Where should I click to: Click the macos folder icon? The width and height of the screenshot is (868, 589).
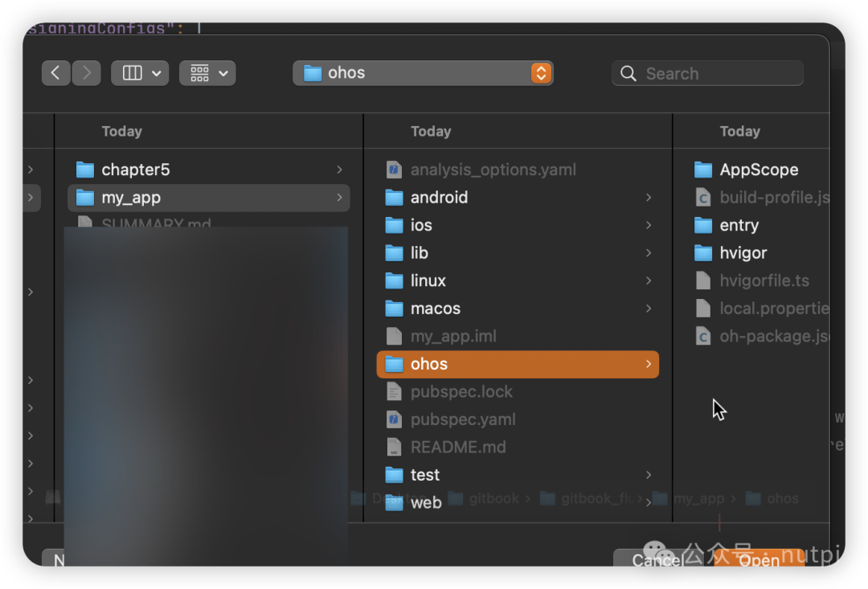click(x=394, y=309)
